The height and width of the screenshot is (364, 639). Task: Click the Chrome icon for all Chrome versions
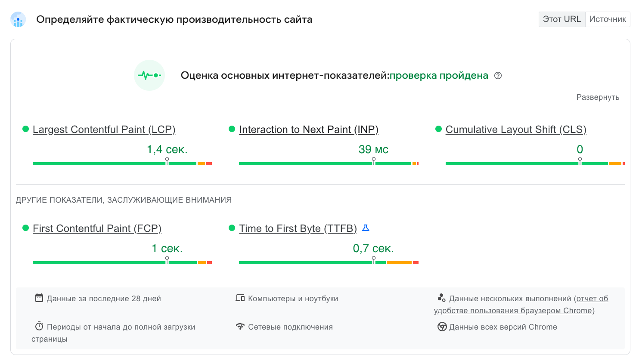[x=442, y=327]
